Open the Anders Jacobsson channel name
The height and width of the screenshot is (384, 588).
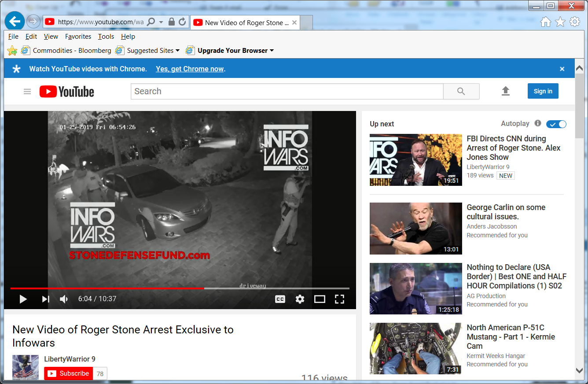click(492, 226)
